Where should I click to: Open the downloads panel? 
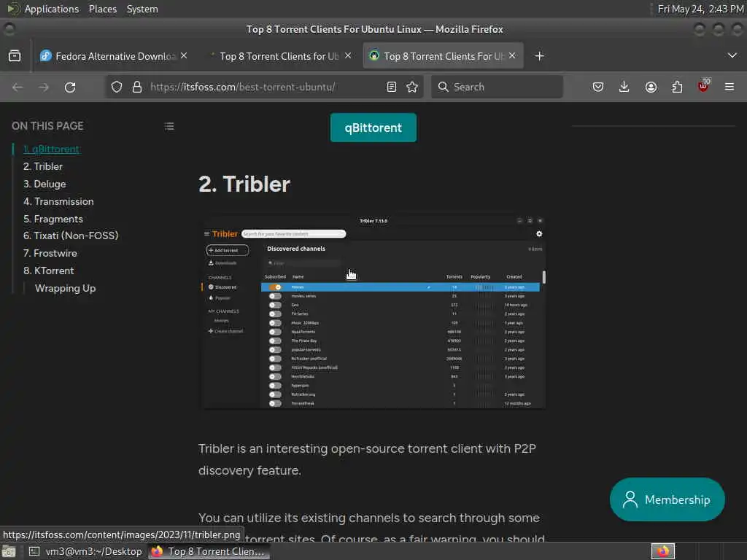pos(624,87)
